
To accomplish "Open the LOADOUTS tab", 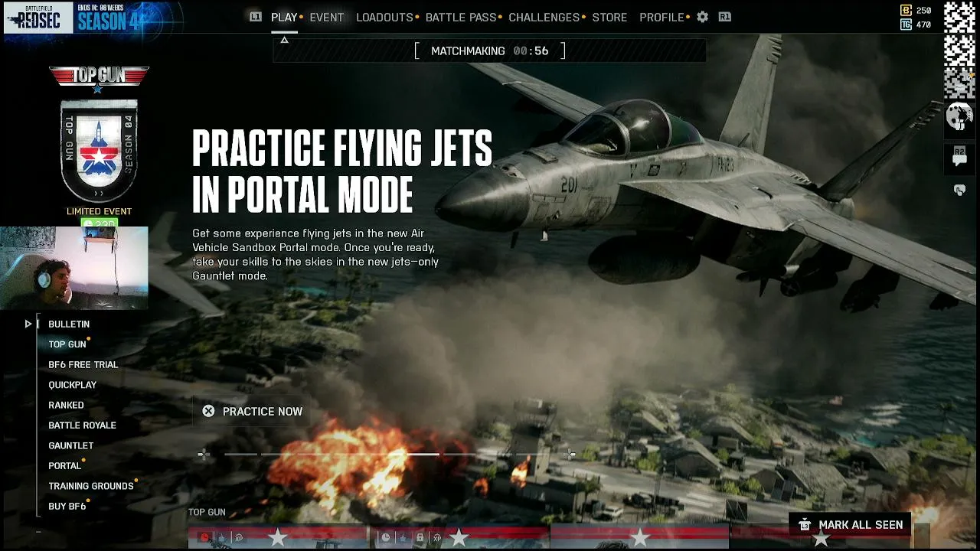I will [x=384, y=17].
